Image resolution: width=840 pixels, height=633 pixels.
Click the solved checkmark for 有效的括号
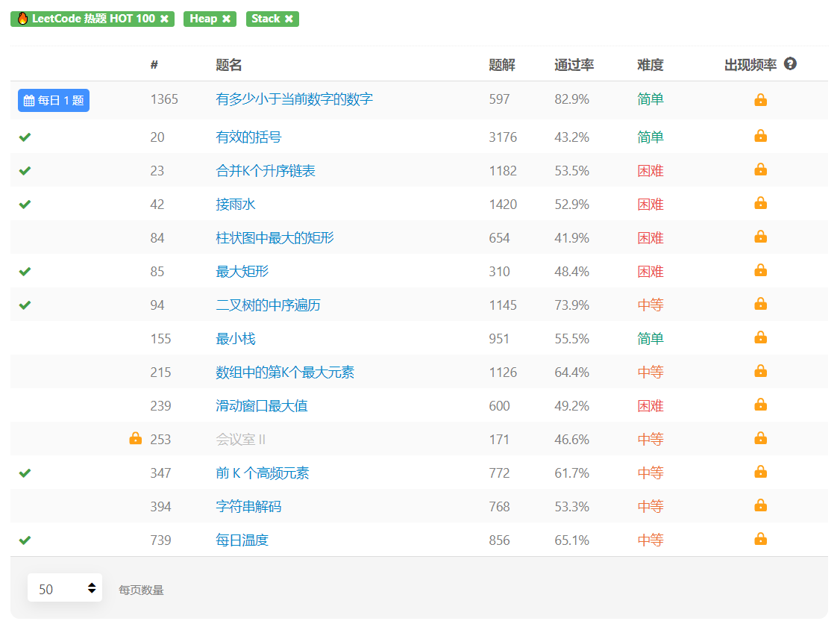click(25, 137)
